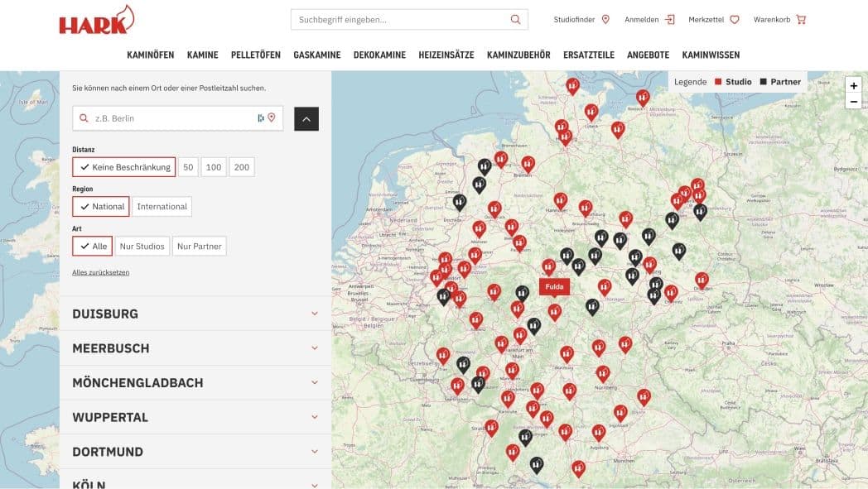Screen dimensions: 868x489
Task: Open the Kaminöfen menu
Action: (150, 55)
